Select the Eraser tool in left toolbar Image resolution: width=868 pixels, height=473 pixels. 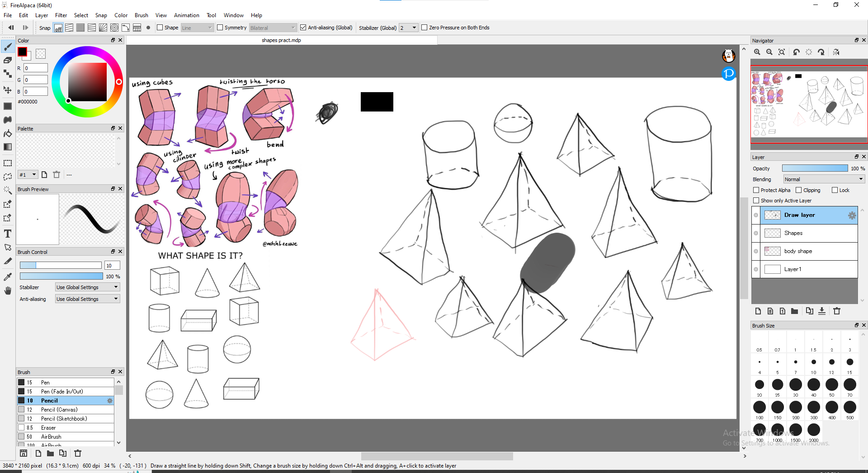[x=8, y=60]
